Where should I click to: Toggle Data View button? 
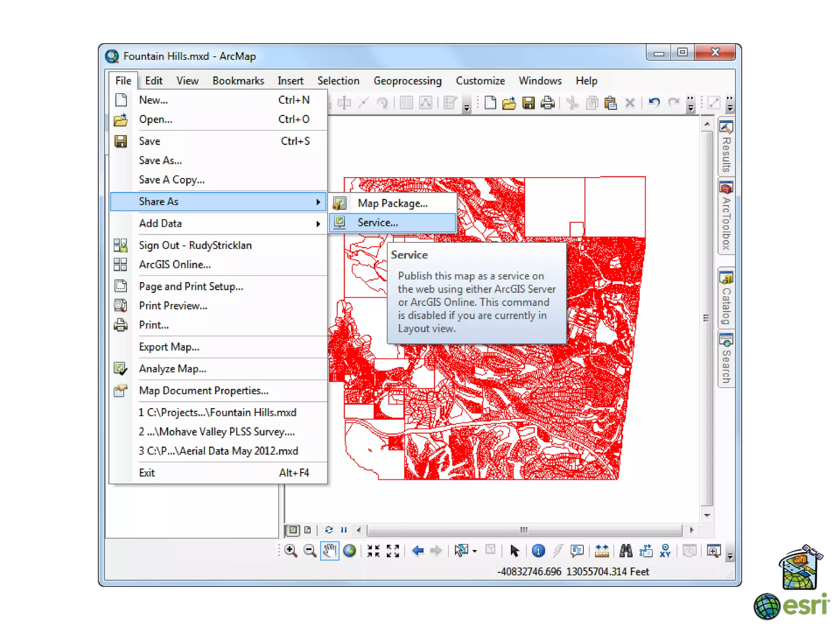293,530
